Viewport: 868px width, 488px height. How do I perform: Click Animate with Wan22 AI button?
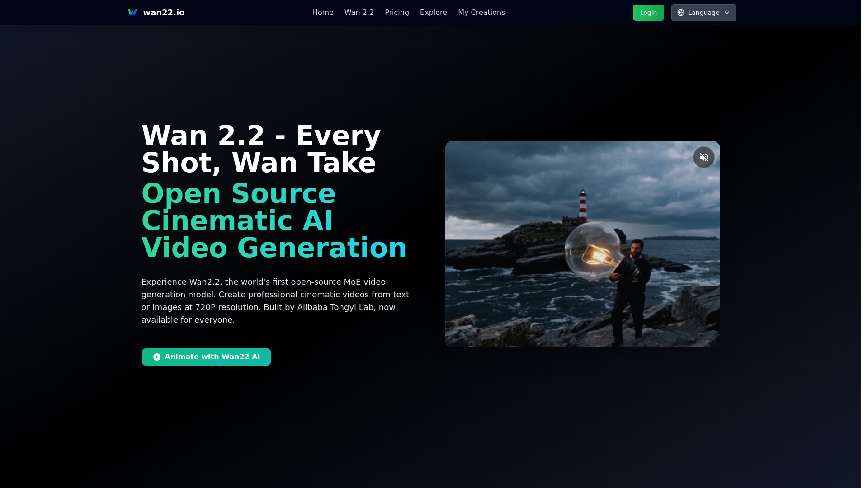[x=212, y=357]
